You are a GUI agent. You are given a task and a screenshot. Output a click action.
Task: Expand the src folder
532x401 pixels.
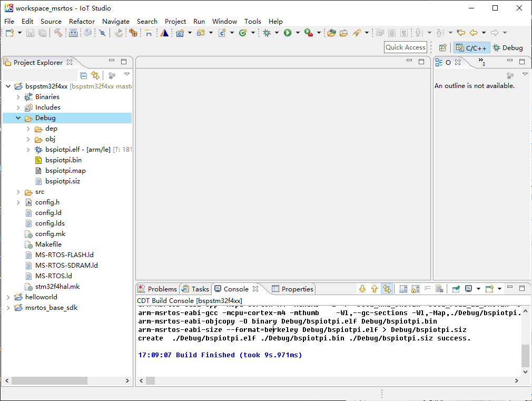pos(18,192)
